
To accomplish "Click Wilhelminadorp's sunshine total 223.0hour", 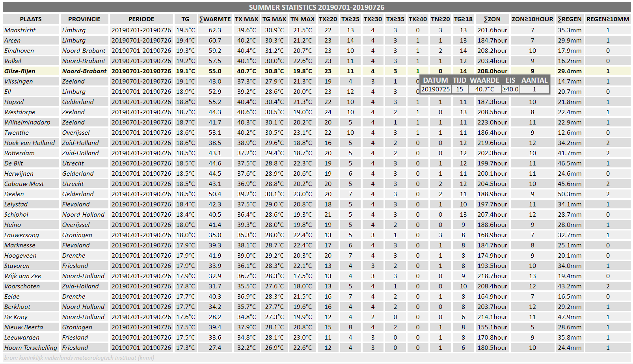I will click(492, 122).
